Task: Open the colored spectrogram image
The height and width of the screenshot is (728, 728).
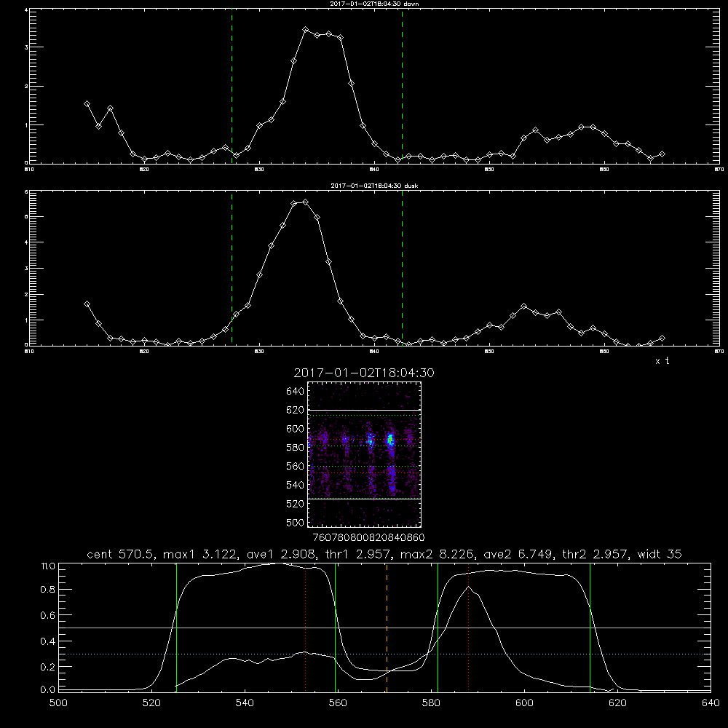Action: [x=365, y=454]
